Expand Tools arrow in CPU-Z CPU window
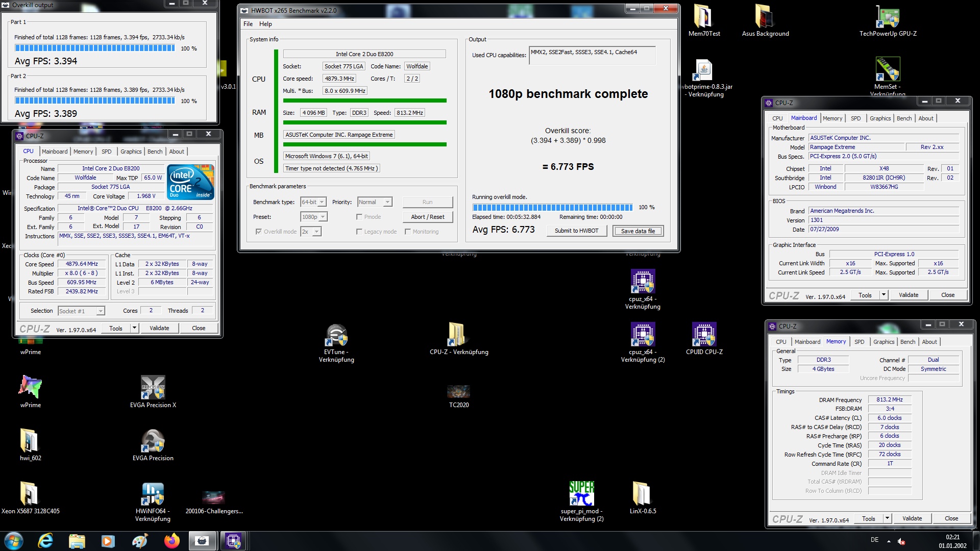980x551 pixels. (134, 328)
